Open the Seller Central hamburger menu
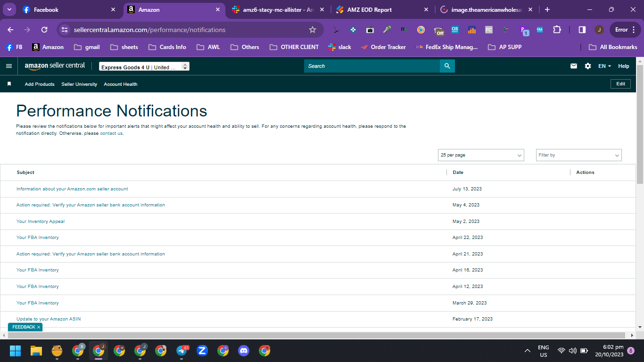 [x=9, y=66]
